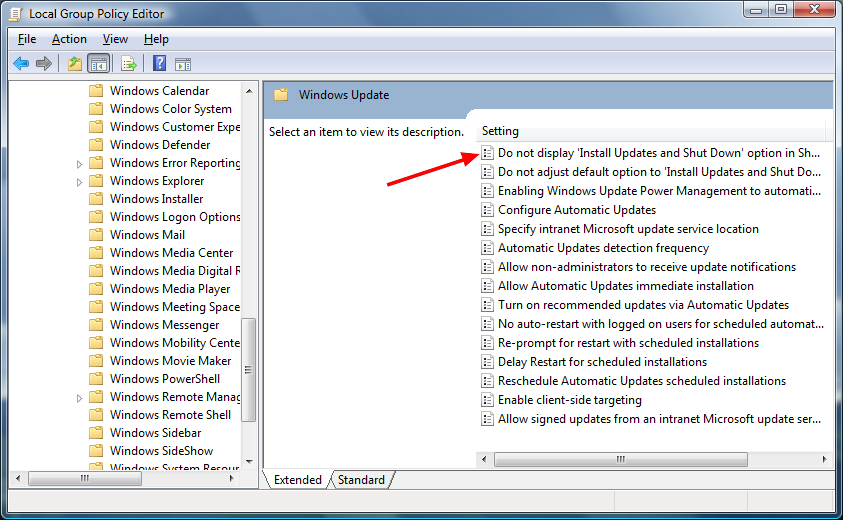
Task: Click the Export List toolbar icon
Action: pyautogui.click(x=128, y=64)
